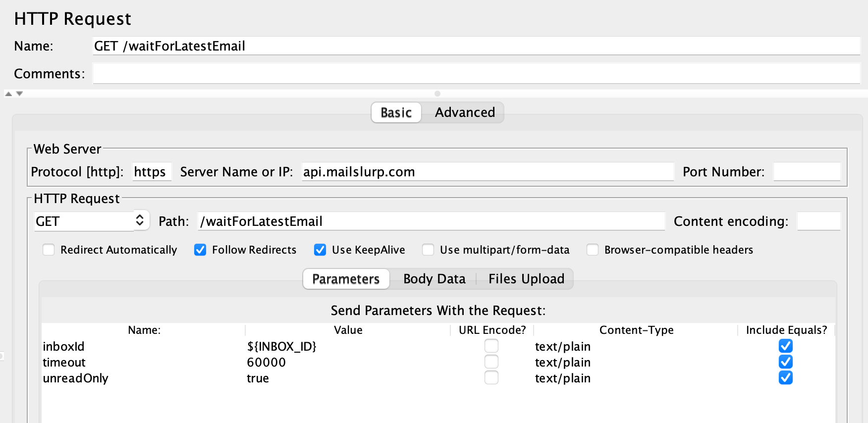Image resolution: width=868 pixels, height=423 pixels.
Task: Toggle Include Equals for inboxId row
Action: [x=786, y=346]
